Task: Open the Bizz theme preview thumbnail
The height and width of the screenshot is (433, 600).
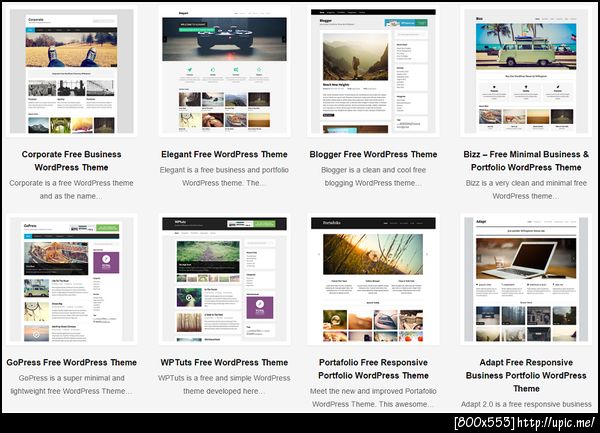Action: 526,71
